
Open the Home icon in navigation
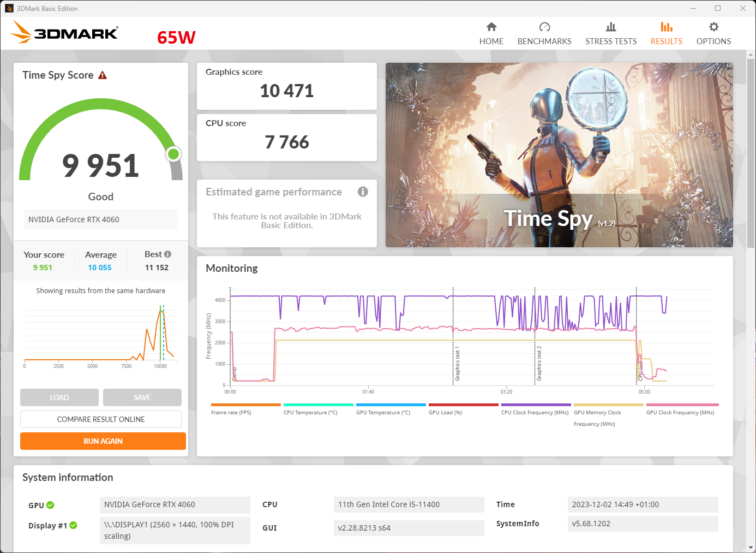point(491,27)
